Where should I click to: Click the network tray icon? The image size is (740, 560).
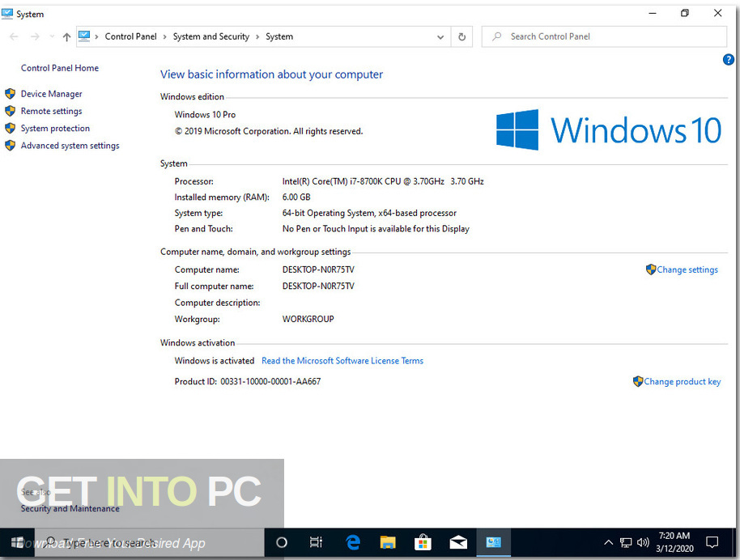tap(626, 542)
